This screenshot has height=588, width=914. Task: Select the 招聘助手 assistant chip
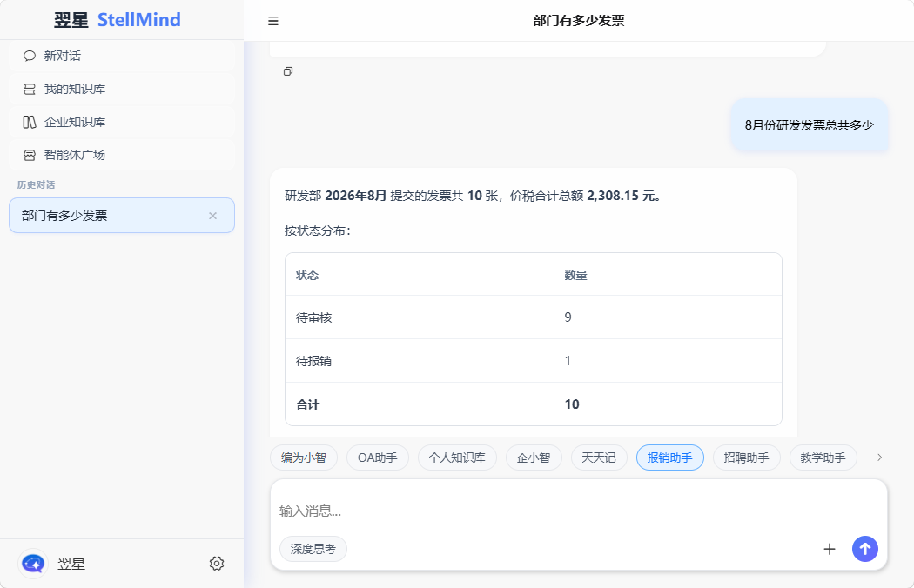[x=746, y=458]
